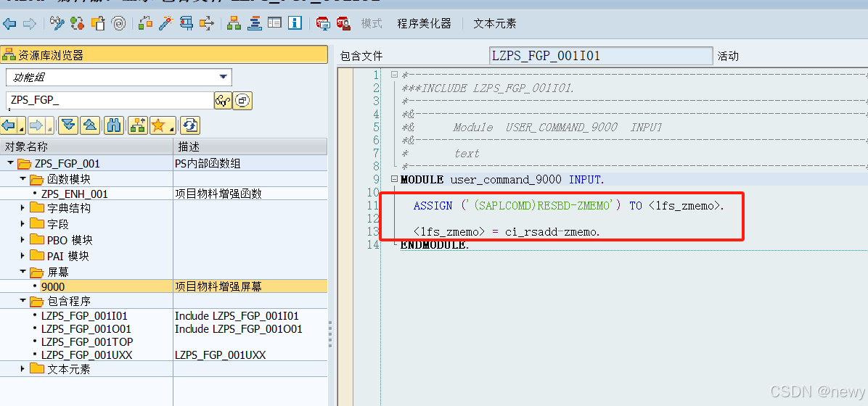Click the 文本元素 toolbar button
This screenshot has width=868, height=406.
[495, 23]
